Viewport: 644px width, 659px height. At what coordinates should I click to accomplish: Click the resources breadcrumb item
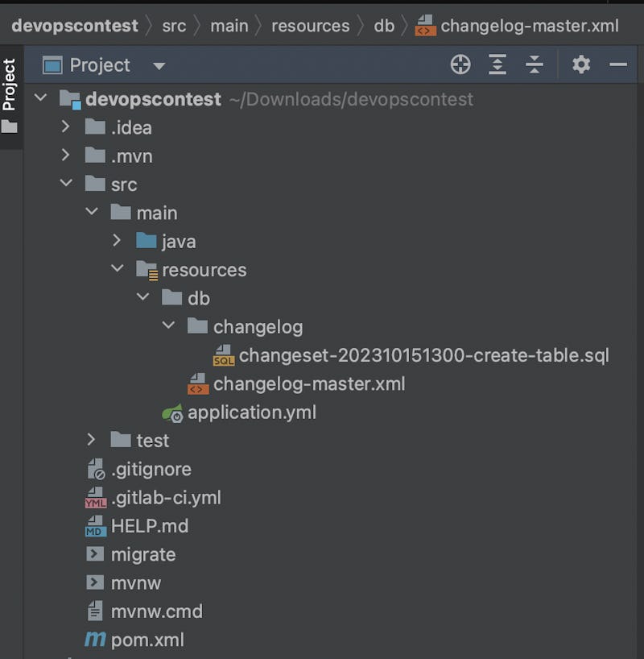pos(310,26)
